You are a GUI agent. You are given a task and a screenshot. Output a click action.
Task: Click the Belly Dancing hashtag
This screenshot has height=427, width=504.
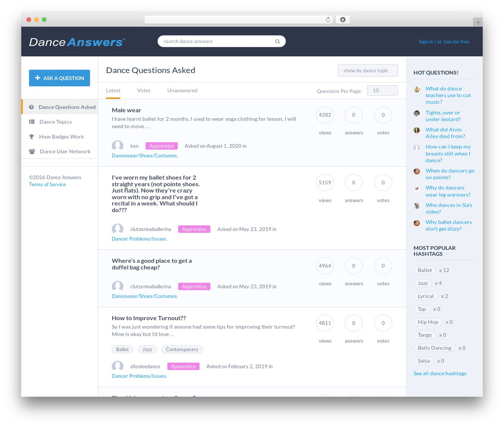click(x=434, y=348)
